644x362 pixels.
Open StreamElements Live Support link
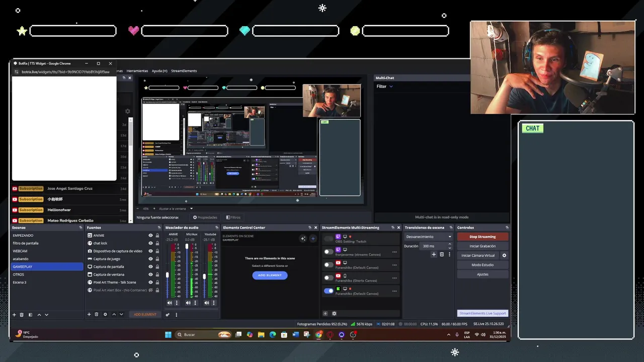(482, 313)
